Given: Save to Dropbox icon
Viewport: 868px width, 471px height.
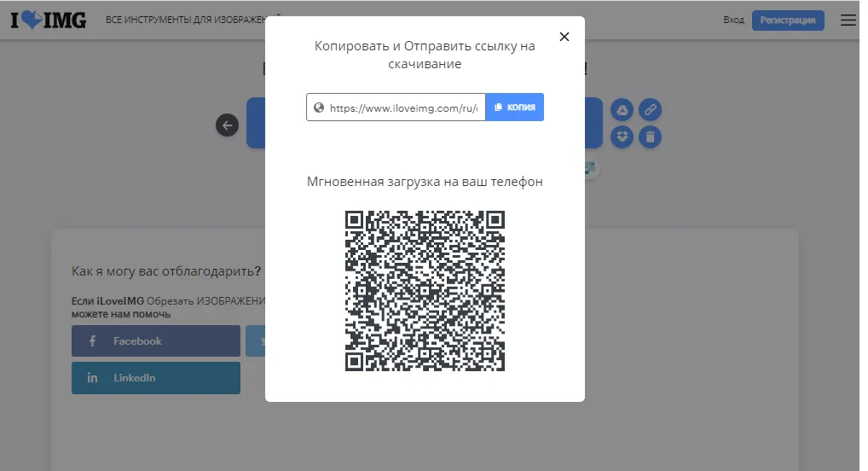Looking at the screenshot, I should pyautogui.click(x=622, y=137).
